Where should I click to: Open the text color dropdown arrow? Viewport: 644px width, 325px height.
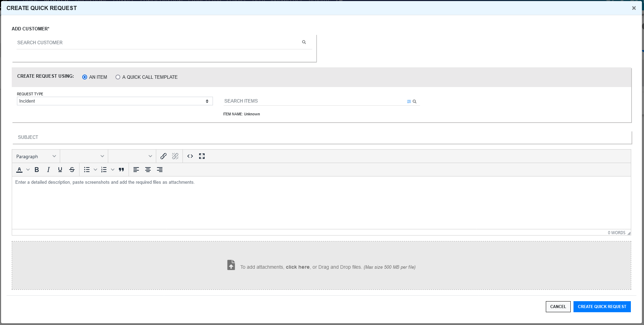tap(28, 170)
